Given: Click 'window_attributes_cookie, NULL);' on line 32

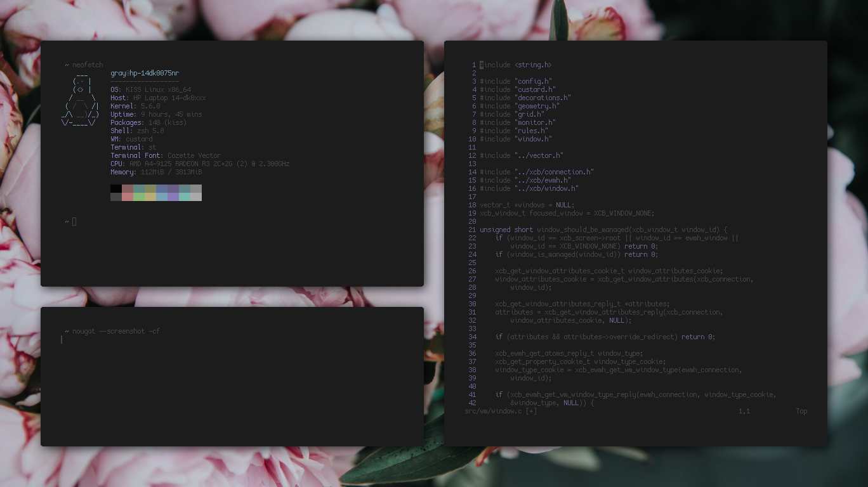Looking at the screenshot, I should point(571,320).
